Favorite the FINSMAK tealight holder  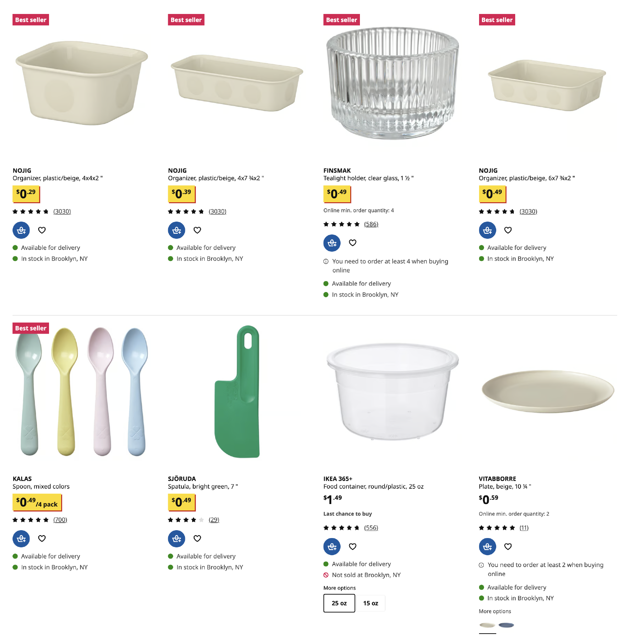click(x=352, y=243)
